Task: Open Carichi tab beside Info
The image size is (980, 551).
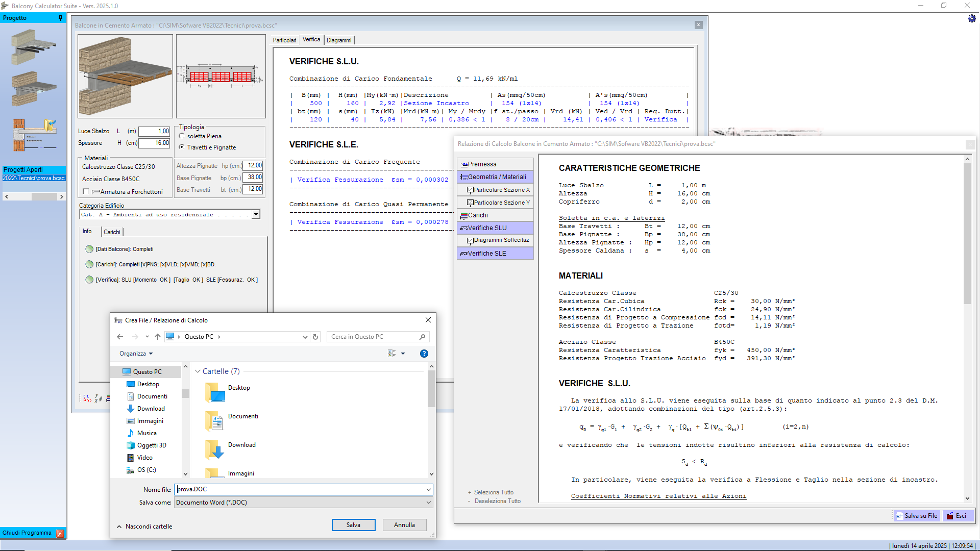Action: click(112, 232)
